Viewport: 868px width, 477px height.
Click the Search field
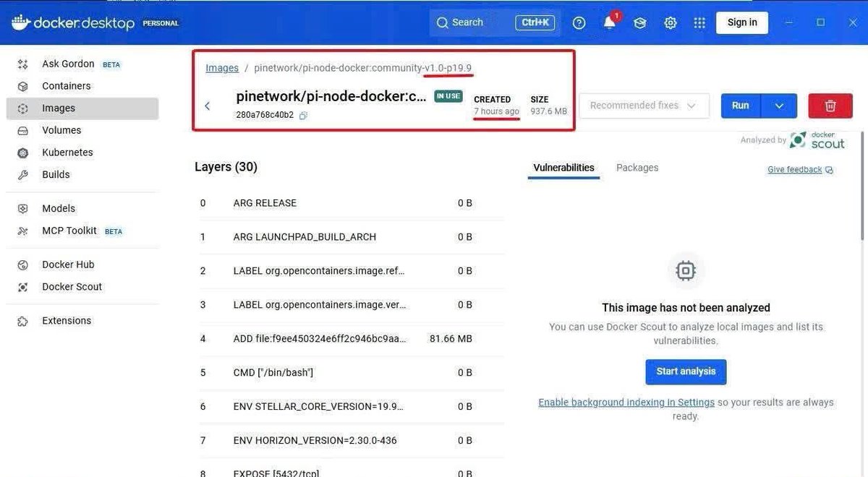pos(496,22)
